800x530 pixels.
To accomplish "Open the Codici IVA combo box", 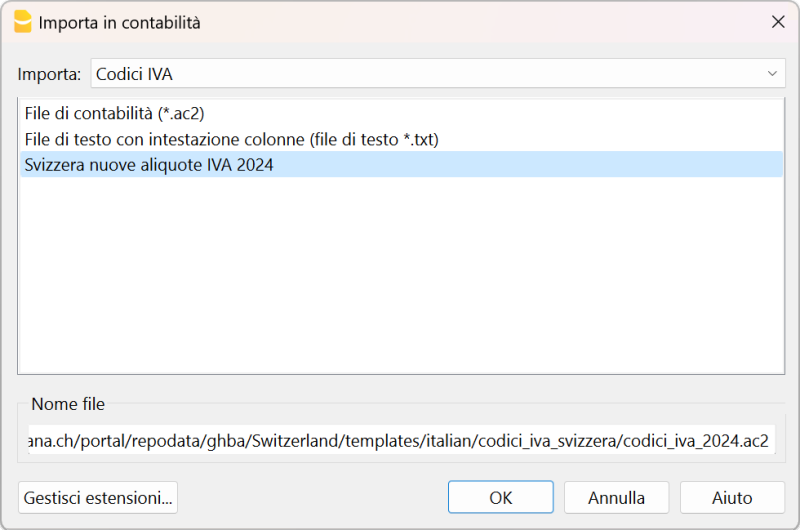I will 430,74.
